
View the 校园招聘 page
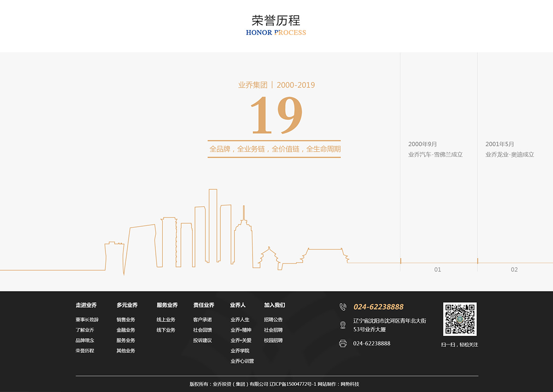pos(273,340)
